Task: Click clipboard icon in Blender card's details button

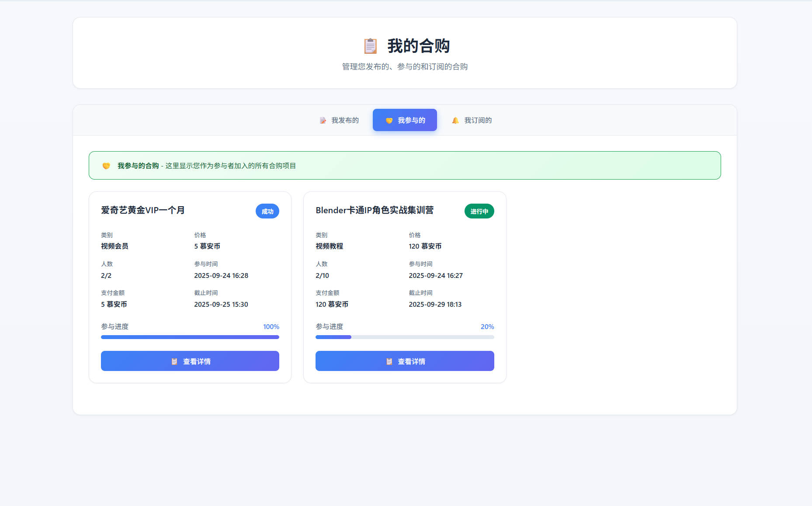Action: (389, 361)
